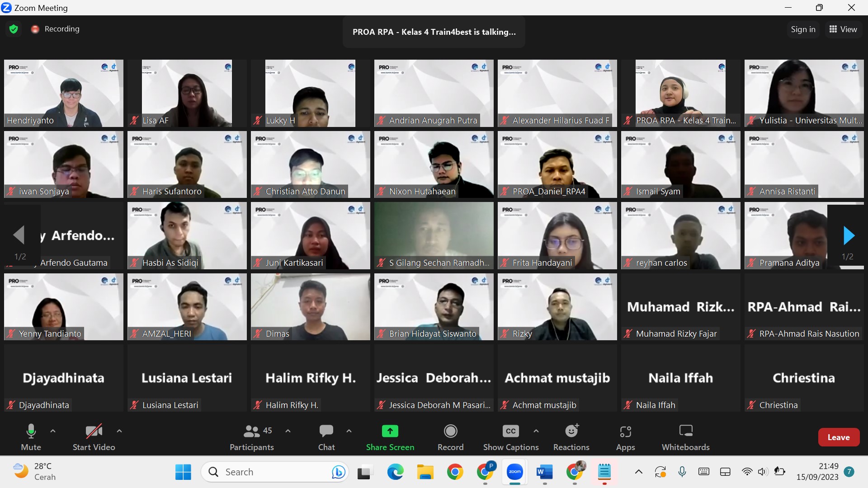Open the Chat panel
The width and height of the screenshot is (868, 488).
326,436
